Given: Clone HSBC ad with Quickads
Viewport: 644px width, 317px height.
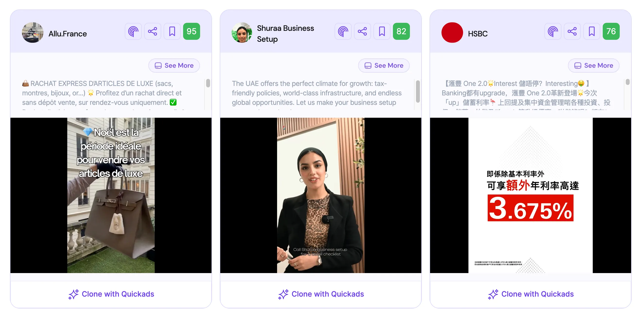Looking at the screenshot, I should (531, 294).
